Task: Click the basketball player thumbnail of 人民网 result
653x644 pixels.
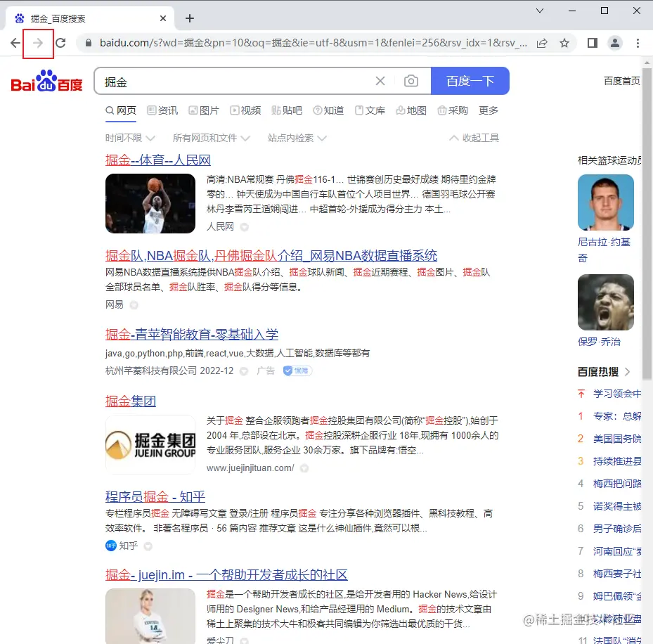Action: [x=150, y=203]
